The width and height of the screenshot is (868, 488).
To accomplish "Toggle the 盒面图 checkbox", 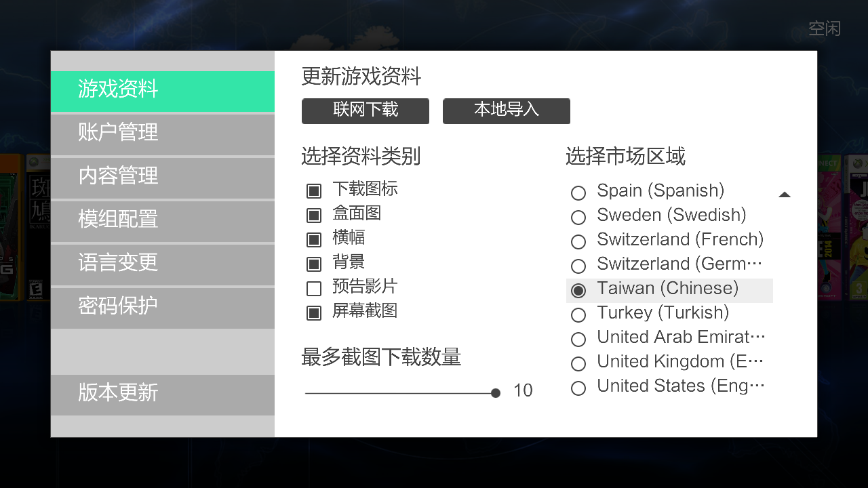I will click(x=314, y=216).
